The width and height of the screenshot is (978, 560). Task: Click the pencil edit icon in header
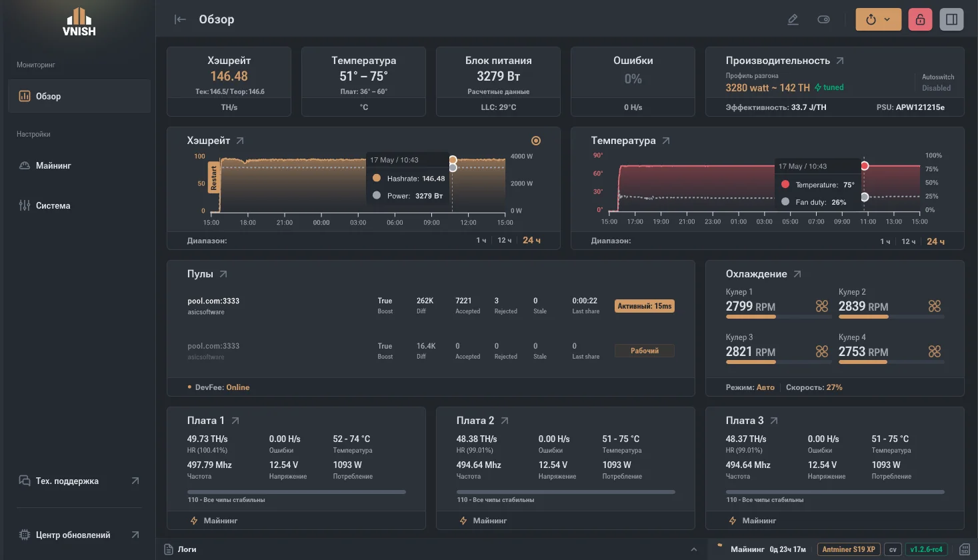(793, 19)
